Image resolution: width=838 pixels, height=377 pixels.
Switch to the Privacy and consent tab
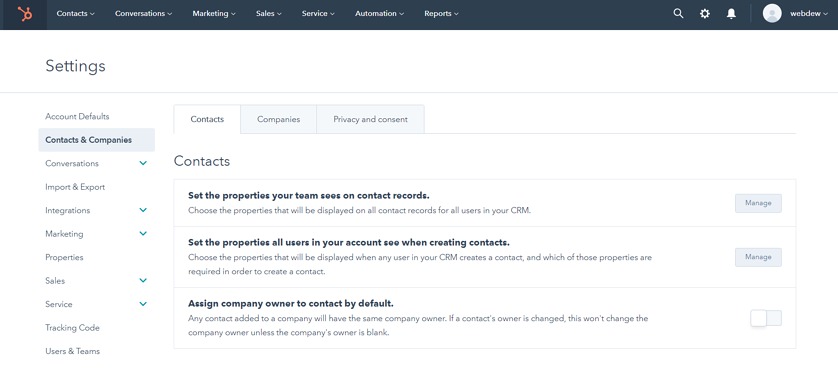click(x=370, y=119)
